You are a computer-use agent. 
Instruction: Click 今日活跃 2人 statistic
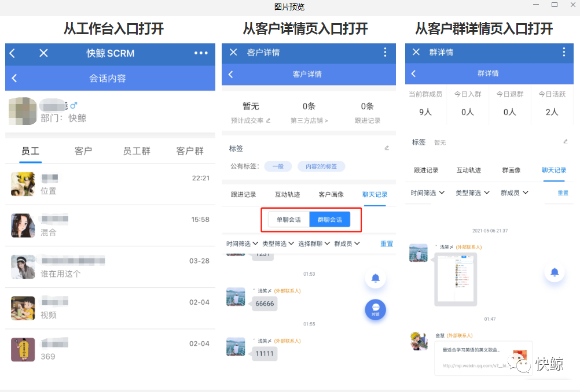click(552, 103)
